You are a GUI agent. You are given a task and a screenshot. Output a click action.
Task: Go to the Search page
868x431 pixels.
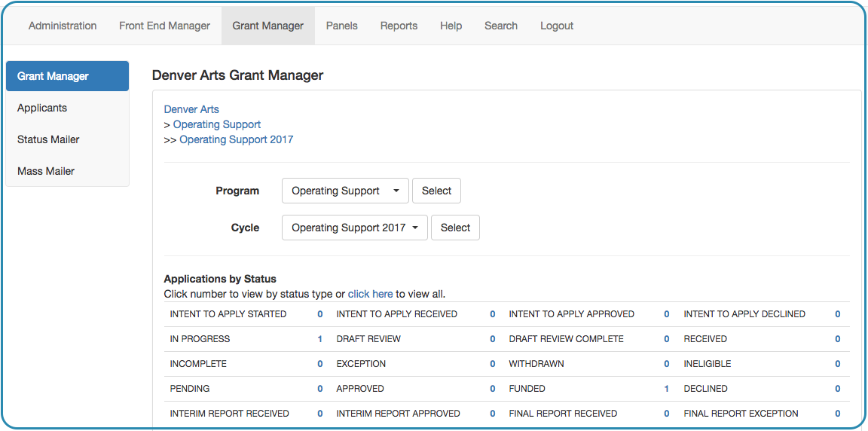pos(501,26)
